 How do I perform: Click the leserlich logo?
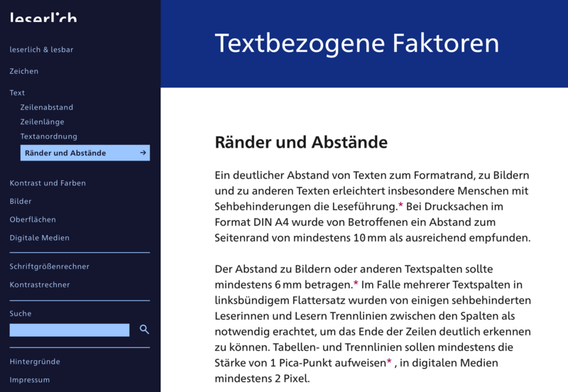[43, 16]
